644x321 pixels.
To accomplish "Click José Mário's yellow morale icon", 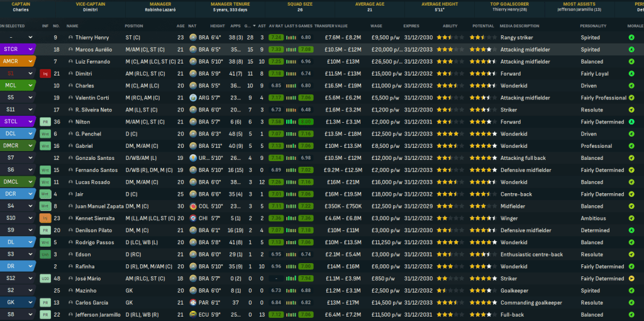I will coord(631,278).
